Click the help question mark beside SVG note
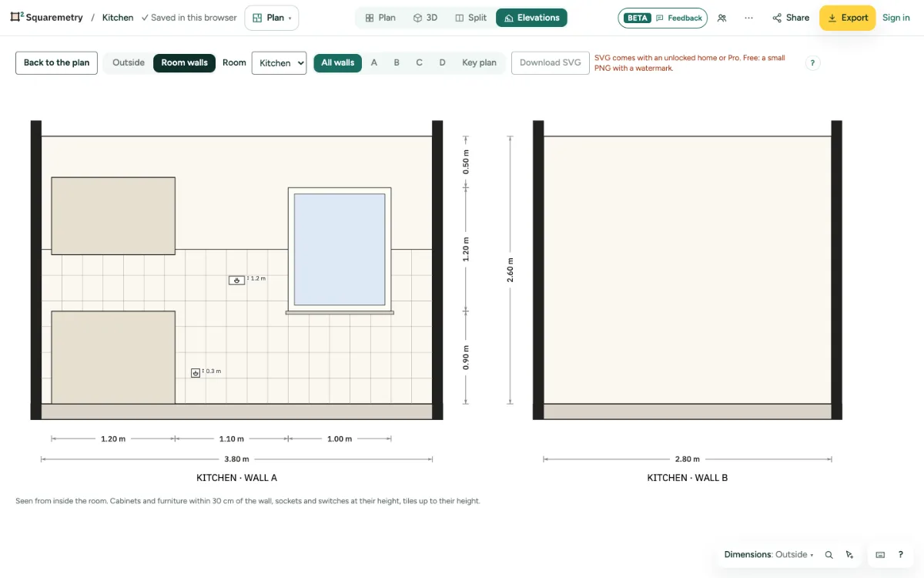 (812, 63)
